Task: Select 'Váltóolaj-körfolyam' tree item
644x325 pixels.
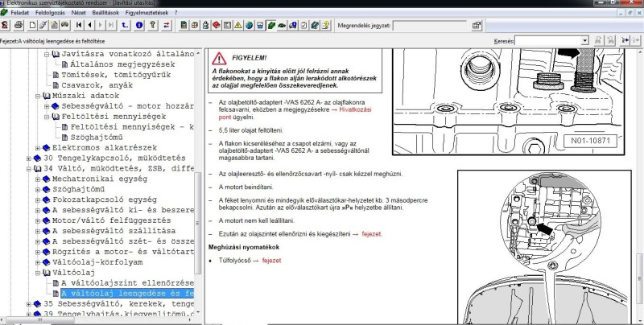Action: coord(97,262)
